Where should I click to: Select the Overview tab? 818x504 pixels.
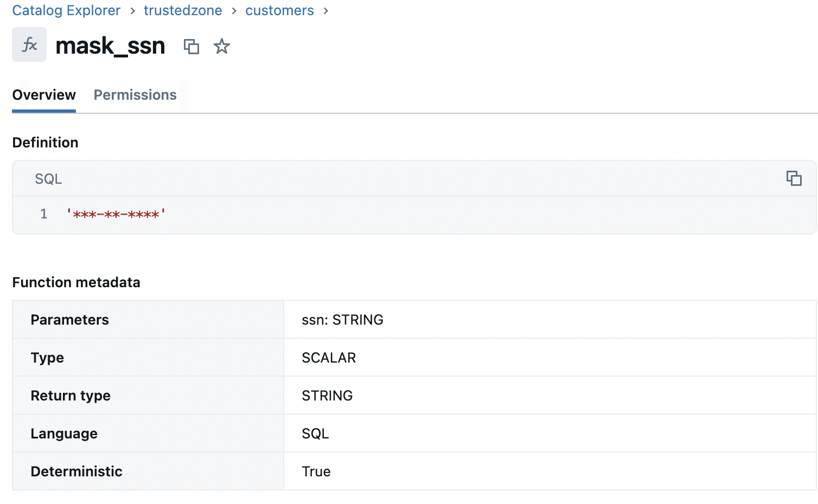(44, 95)
